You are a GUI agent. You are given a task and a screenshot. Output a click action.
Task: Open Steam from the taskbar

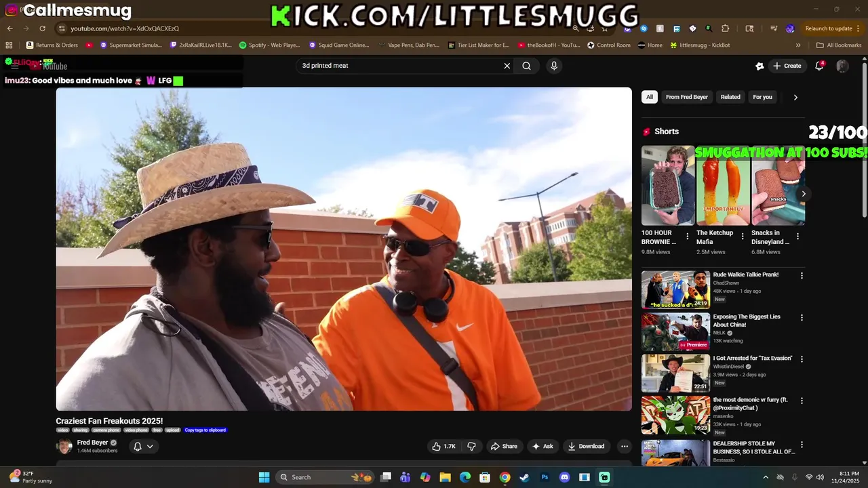(x=524, y=477)
